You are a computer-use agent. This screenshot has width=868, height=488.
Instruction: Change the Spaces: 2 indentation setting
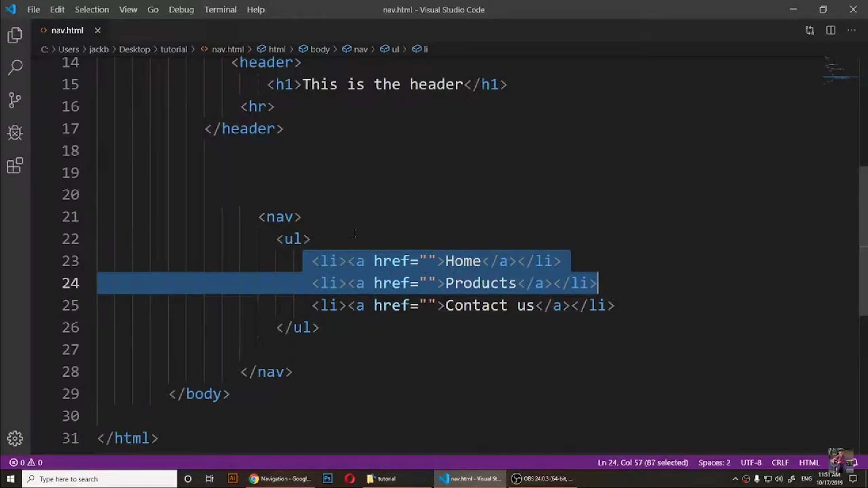(x=714, y=463)
